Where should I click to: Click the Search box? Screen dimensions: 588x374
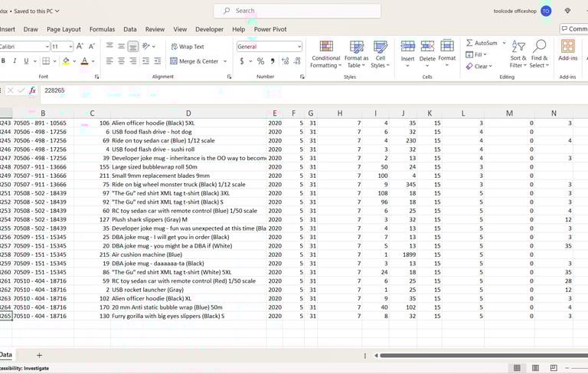[297, 11]
